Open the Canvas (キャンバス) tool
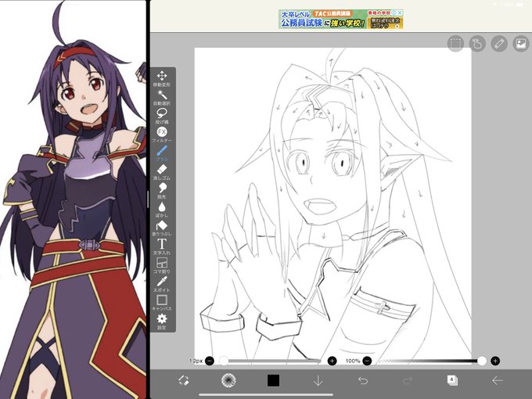The width and height of the screenshot is (532, 399). [162, 303]
